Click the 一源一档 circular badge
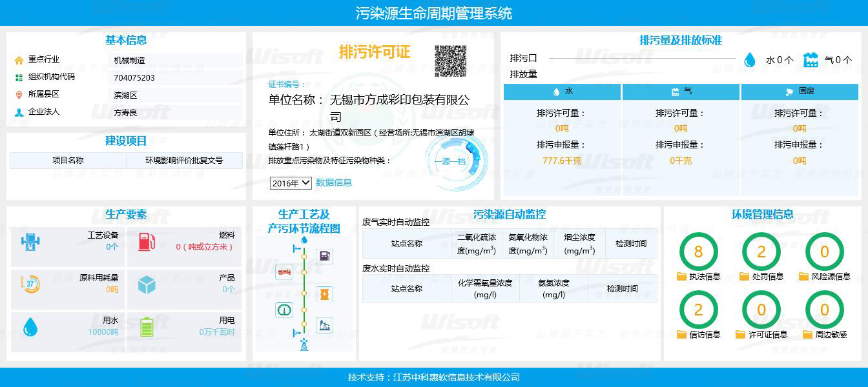This screenshot has width=868, height=387. tap(450, 161)
